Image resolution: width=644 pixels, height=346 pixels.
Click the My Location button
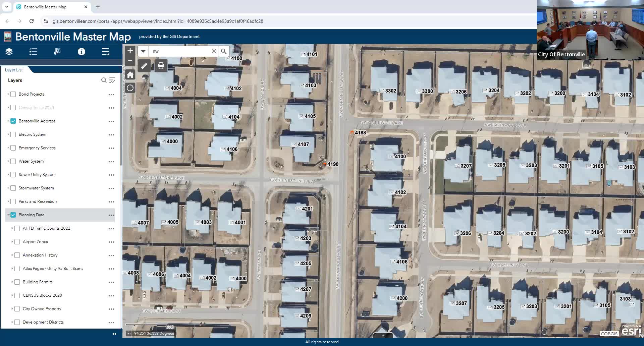(x=130, y=88)
